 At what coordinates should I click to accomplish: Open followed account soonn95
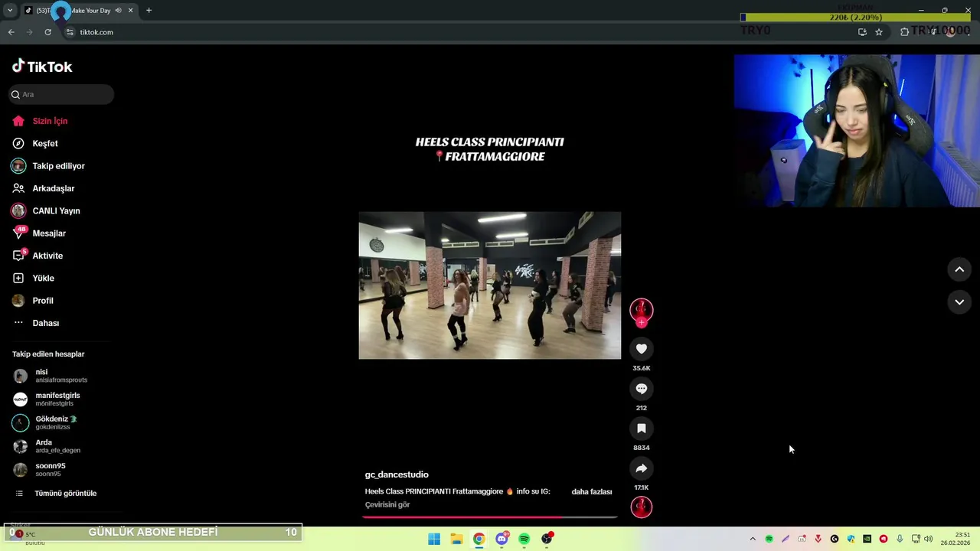40,470
